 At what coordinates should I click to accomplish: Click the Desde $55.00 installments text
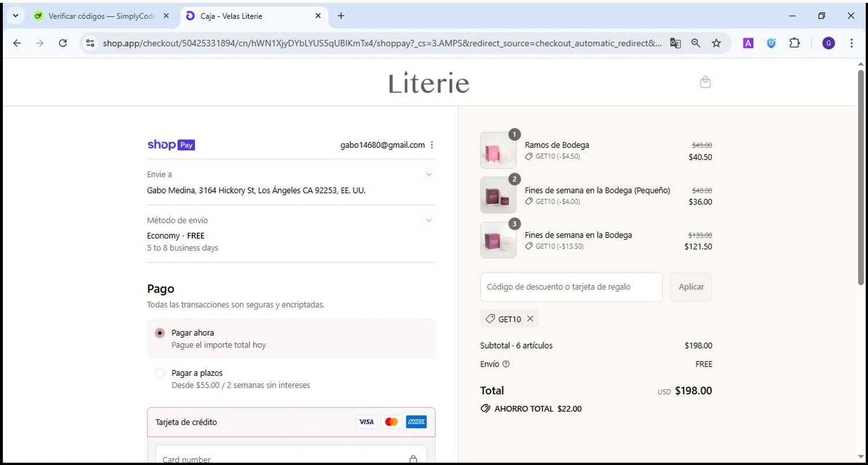pyautogui.click(x=241, y=385)
